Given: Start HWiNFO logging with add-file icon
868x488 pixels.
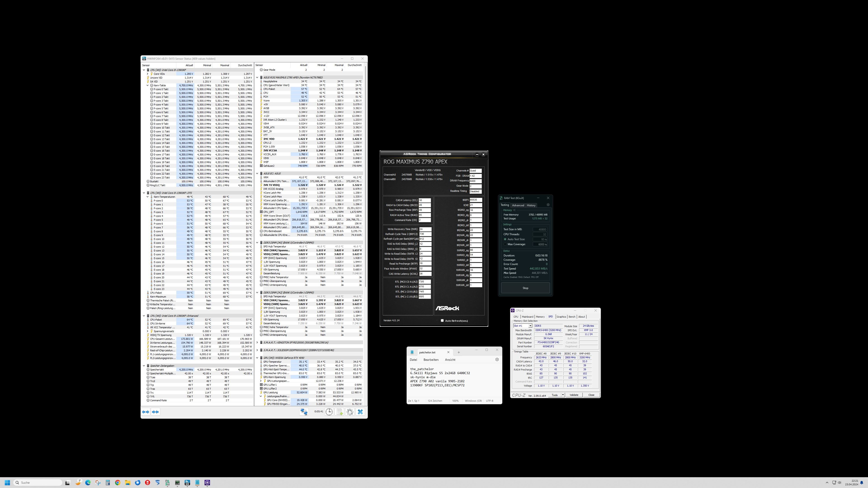Looking at the screenshot, I should (339, 412).
